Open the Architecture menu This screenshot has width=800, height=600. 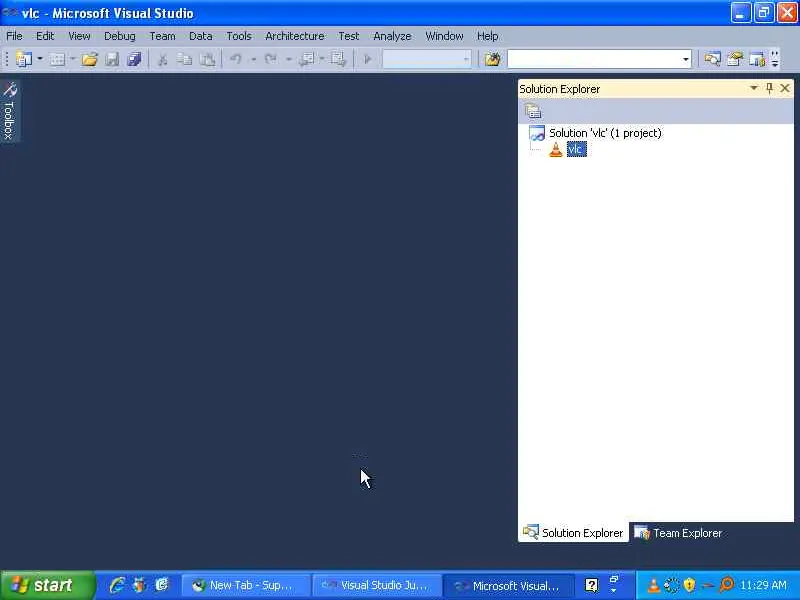[295, 36]
